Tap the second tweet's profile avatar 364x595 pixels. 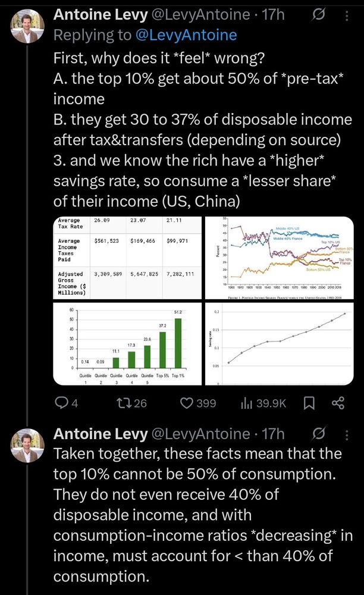click(x=27, y=445)
